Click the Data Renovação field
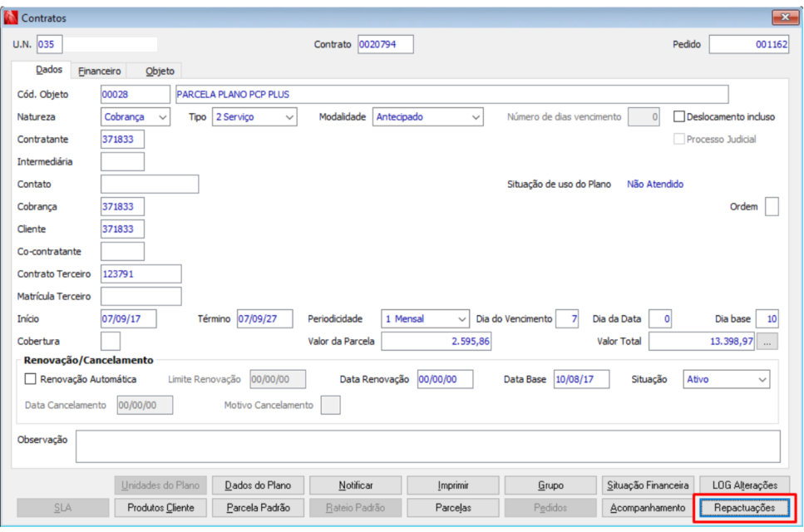 click(445, 379)
